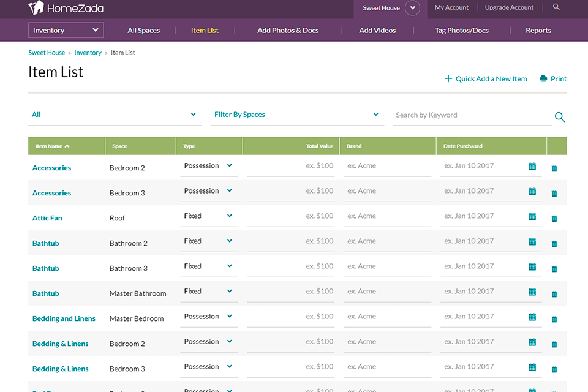Open calendar for Bathtub Master Bathroom row
Screen dimensions: 588x392
coord(532,292)
